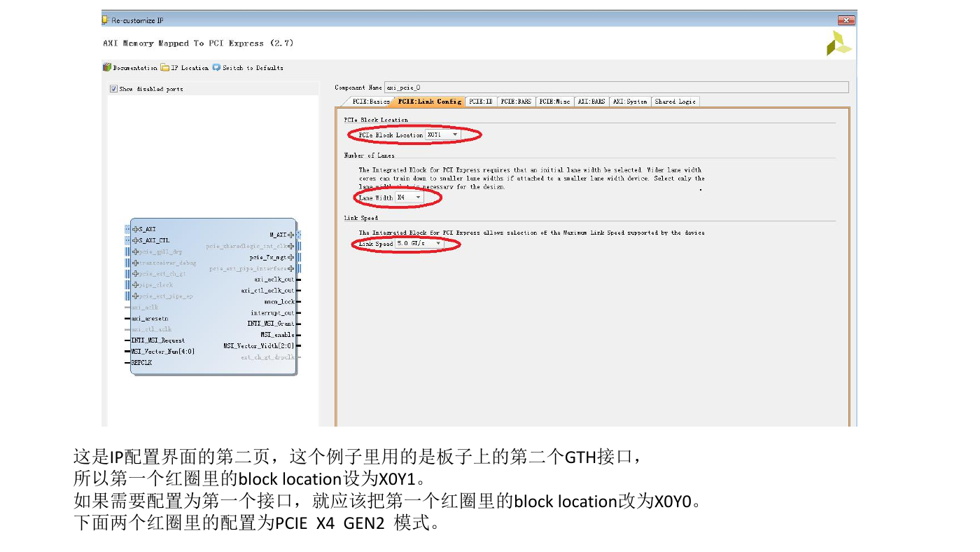Click the Xilinx logo in the header
Image resolution: width=980 pixels, height=552 pixels.
coord(838,43)
